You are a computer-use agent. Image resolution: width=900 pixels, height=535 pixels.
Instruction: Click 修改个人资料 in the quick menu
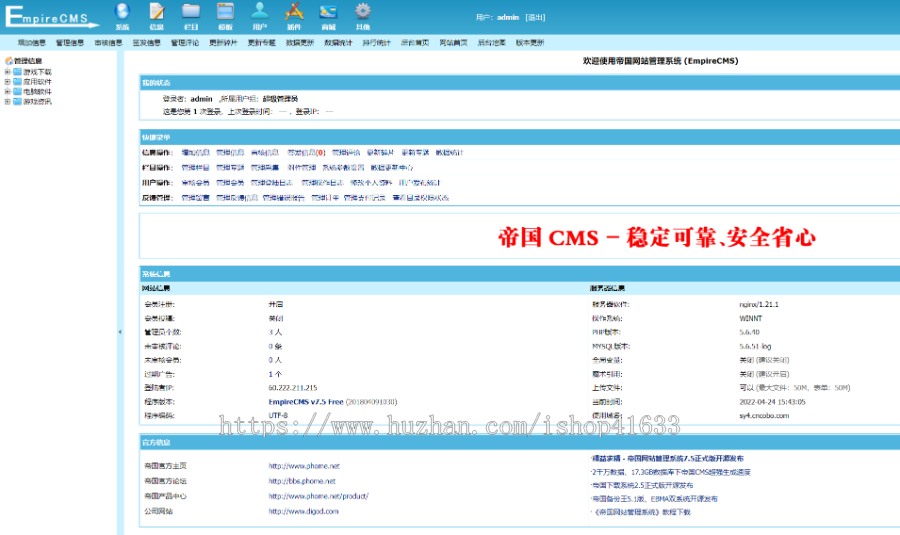coord(371,183)
